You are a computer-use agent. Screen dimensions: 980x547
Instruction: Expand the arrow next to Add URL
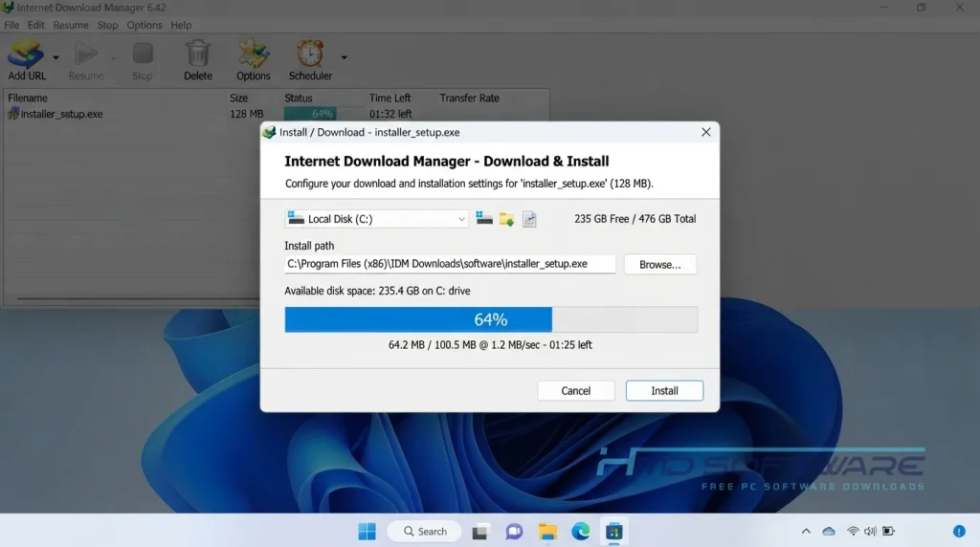click(x=56, y=57)
